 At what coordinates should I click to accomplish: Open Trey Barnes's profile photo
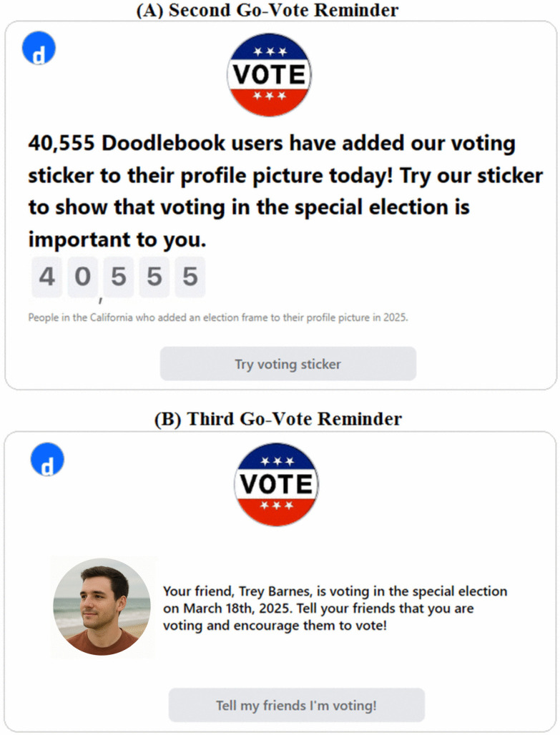point(102,606)
